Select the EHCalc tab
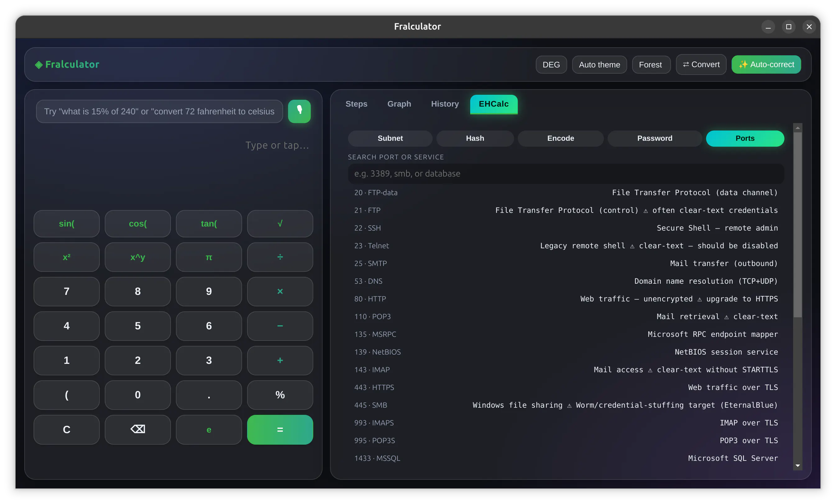This screenshot has height=504, width=836. pyautogui.click(x=494, y=104)
